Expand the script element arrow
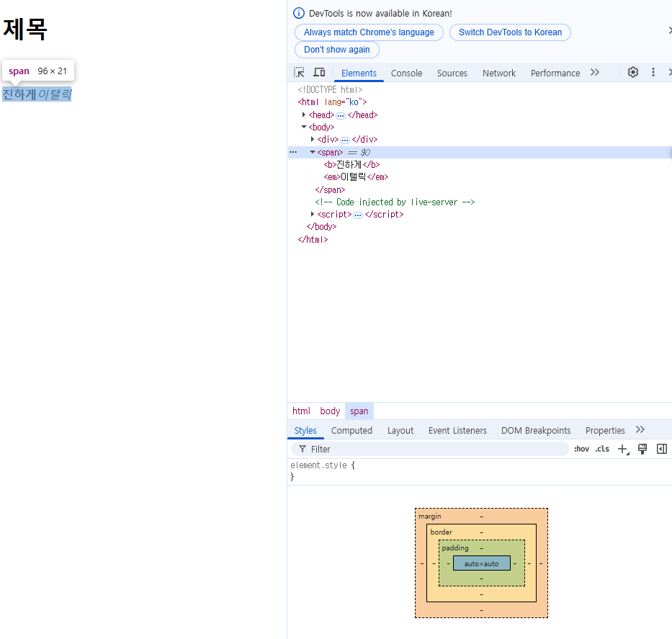 (x=313, y=214)
